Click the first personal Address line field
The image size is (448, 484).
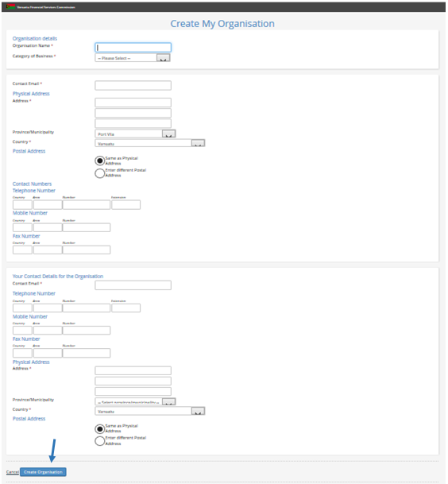[133, 370]
